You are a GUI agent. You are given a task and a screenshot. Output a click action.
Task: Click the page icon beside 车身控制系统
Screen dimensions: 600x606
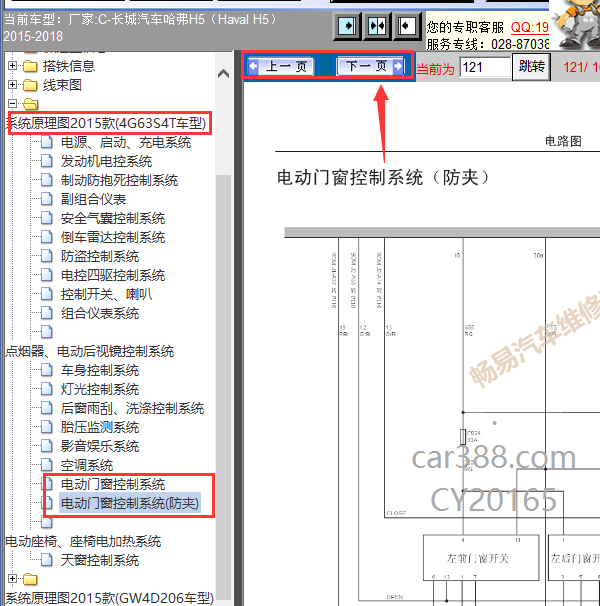[x=47, y=370]
